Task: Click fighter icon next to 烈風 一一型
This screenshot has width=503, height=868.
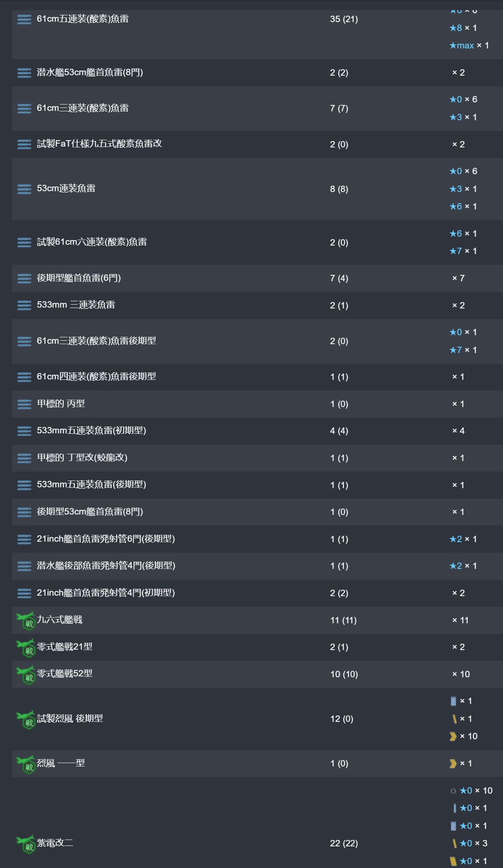Action: coord(26,764)
